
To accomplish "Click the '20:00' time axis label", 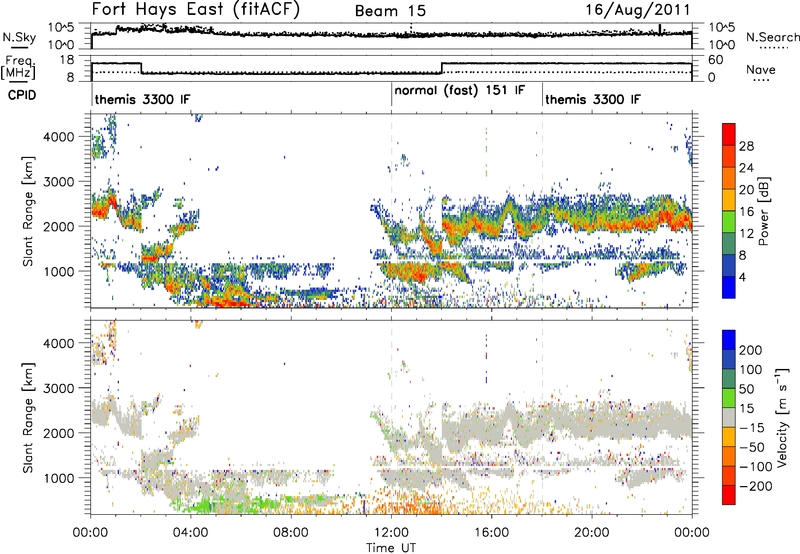I will point(591,533).
